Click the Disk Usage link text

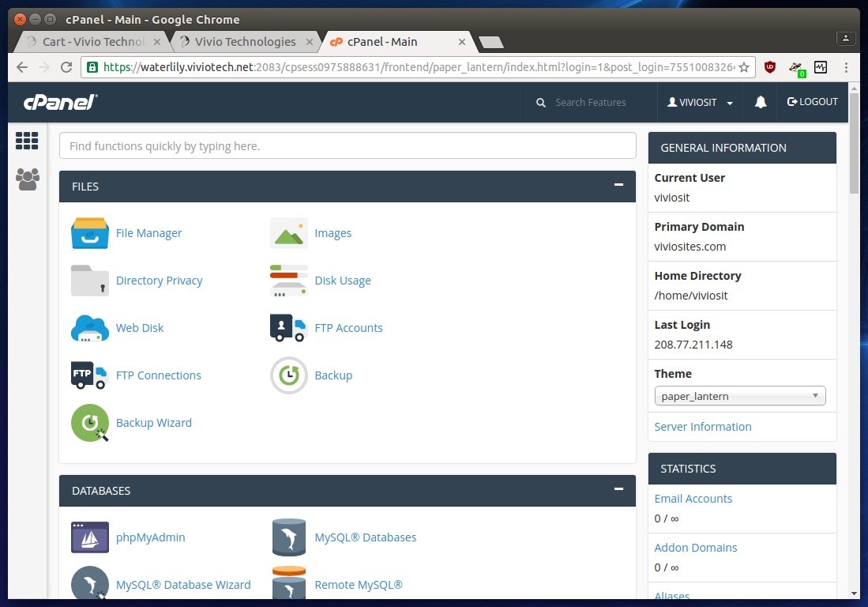(x=343, y=281)
